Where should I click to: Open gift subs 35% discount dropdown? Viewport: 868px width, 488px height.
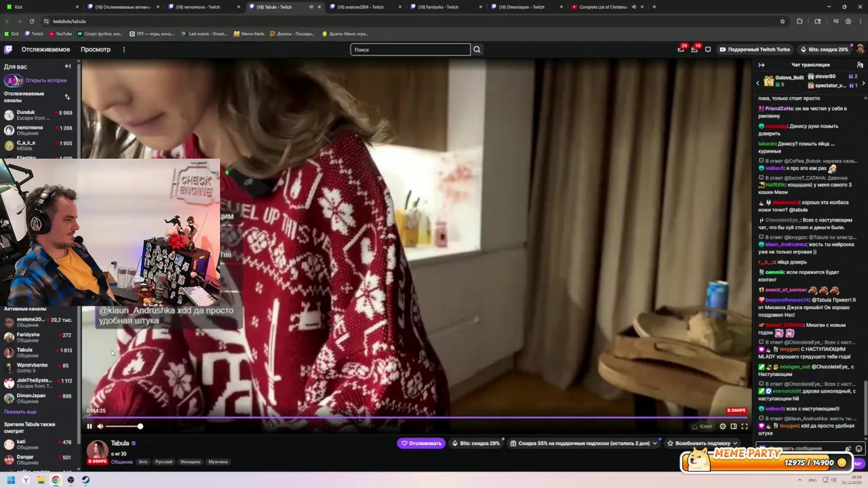tap(584, 443)
